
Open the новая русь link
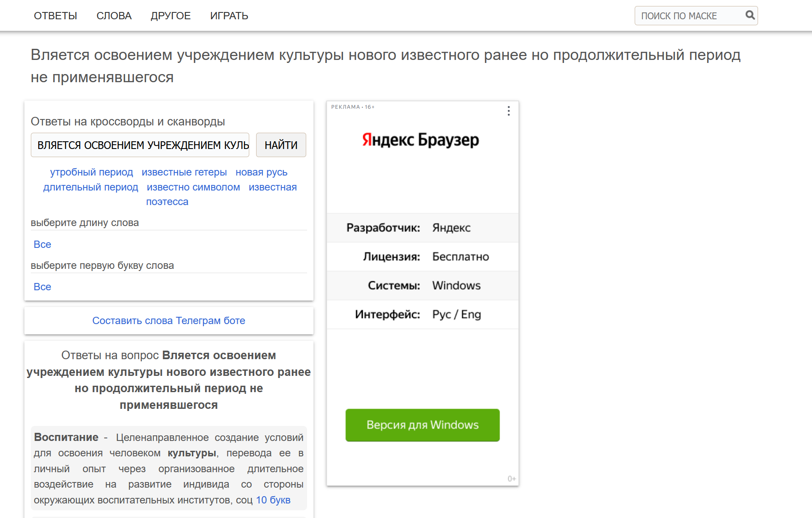(261, 172)
